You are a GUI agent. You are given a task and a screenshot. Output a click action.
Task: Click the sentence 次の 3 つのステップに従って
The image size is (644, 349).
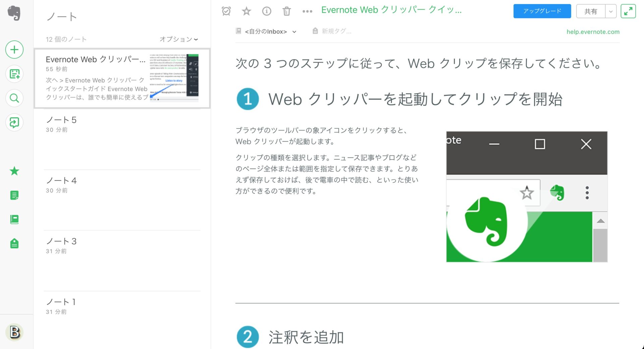(418, 63)
